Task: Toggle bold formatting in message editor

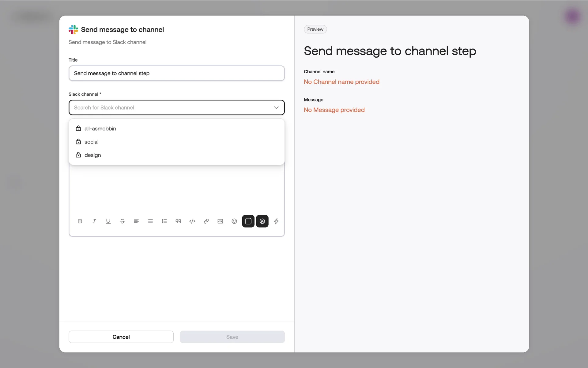Action: click(x=80, y=221)
